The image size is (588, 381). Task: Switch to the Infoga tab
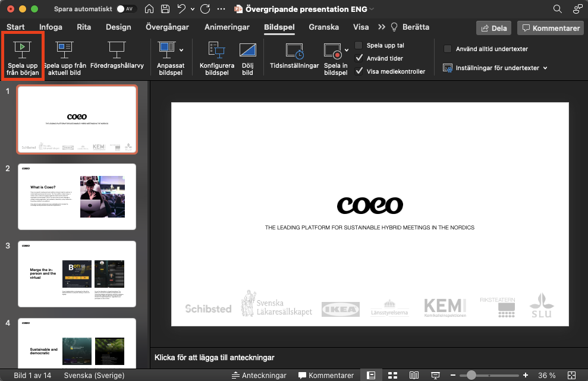click(51, 27)
